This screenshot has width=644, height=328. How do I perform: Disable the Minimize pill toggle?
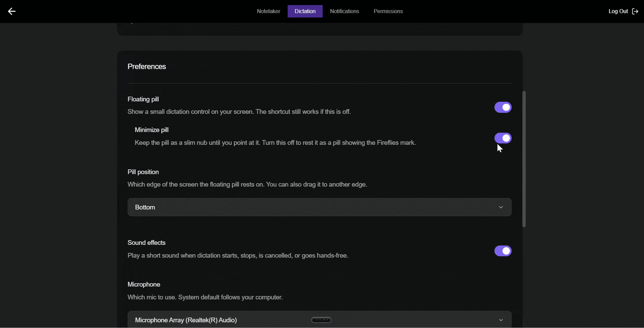[x=503, y=138]
